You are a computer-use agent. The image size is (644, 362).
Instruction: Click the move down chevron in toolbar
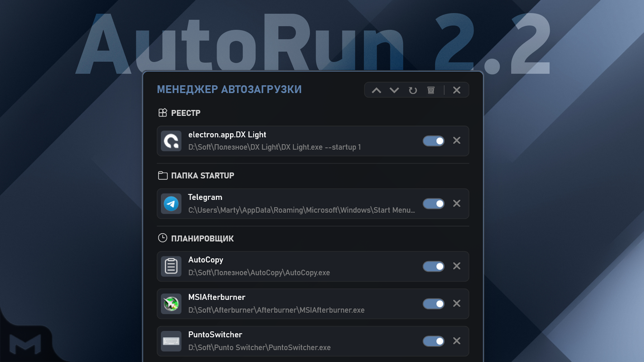click(x=394, y=90)
